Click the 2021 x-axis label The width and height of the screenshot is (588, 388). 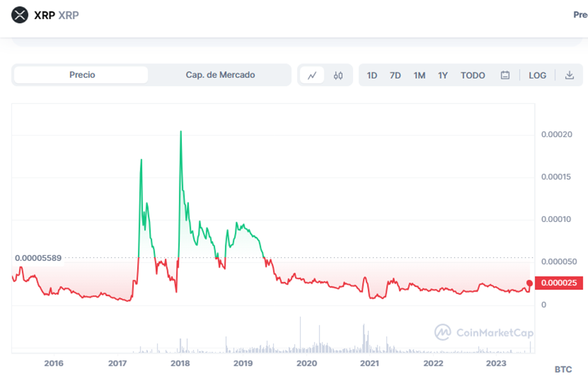coord(370,363)
